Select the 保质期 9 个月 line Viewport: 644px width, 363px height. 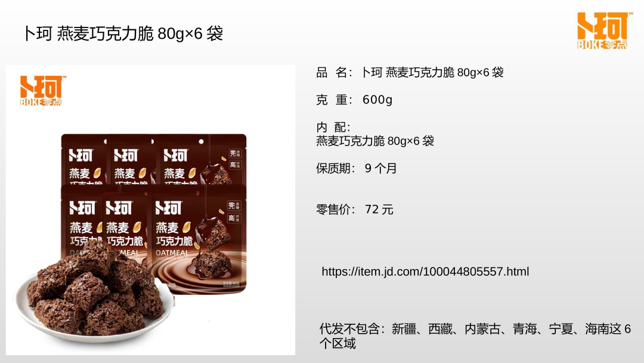356,168
